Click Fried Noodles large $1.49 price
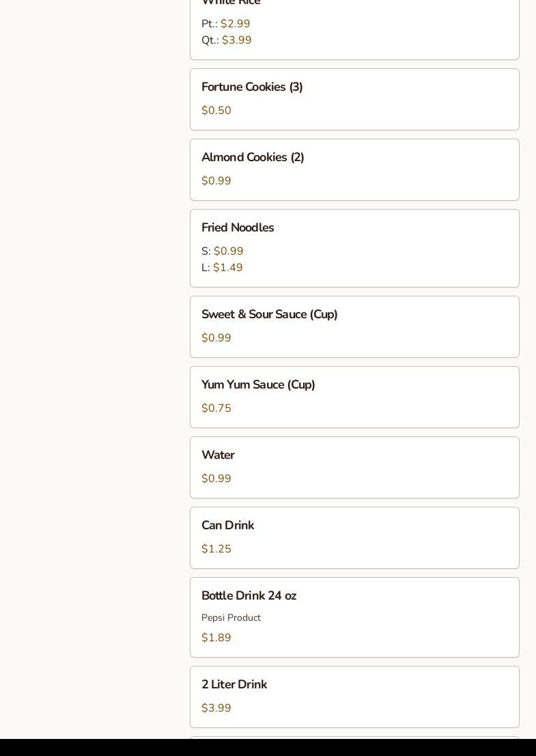Screen dimensions: 536x756 [x=228, y=268]
